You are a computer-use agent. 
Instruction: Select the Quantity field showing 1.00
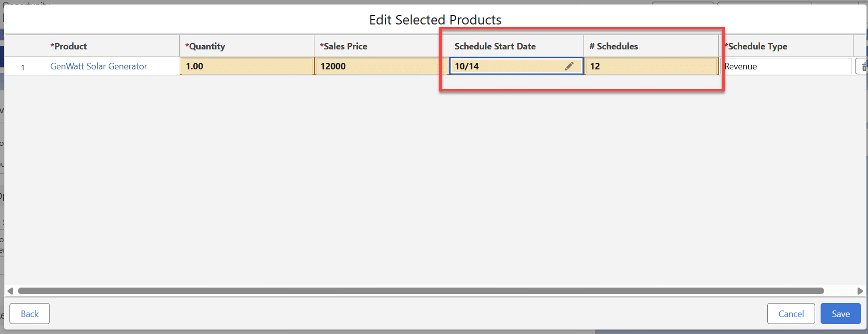247,66
